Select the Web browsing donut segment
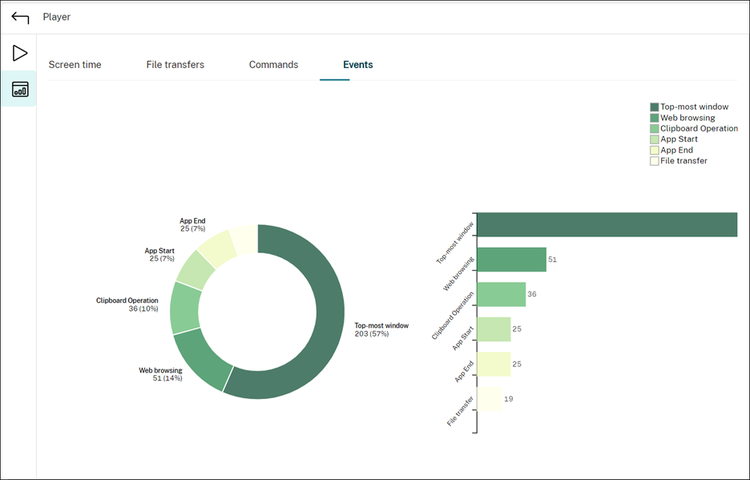The height and width of the screenshot is (480, 750). point(203,361)
